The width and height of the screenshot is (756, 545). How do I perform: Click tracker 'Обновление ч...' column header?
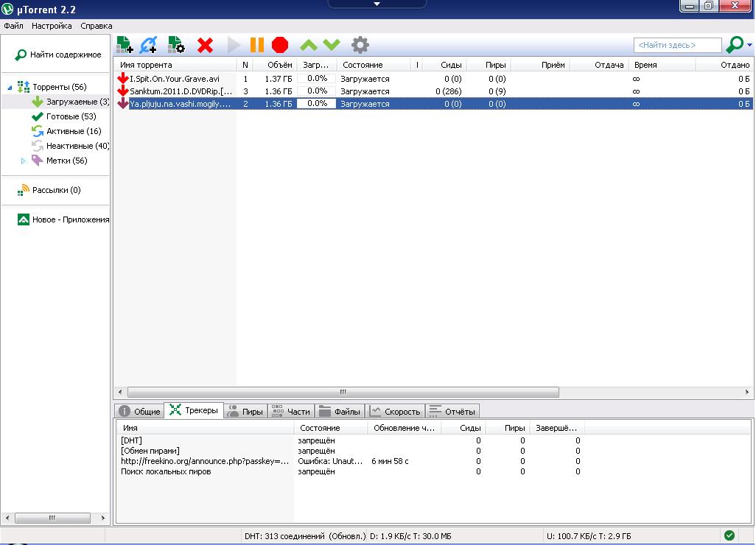click(404, 428)
